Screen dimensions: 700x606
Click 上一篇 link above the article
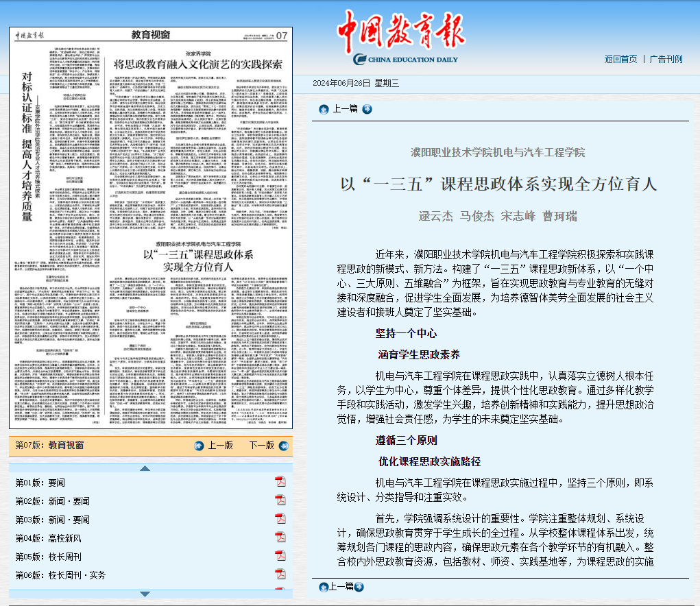[345, 109]
